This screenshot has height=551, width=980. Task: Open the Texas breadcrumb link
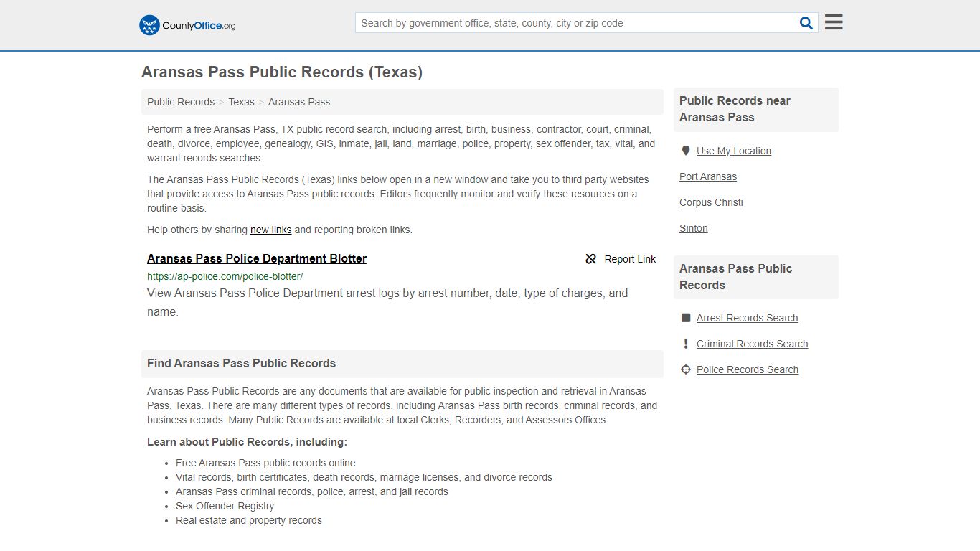pos(241,102)
